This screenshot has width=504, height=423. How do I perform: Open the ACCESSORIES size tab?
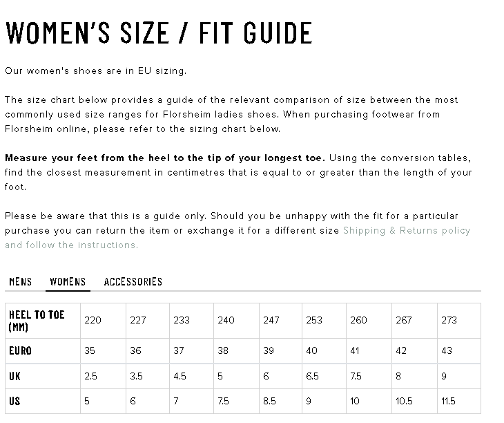133,281
